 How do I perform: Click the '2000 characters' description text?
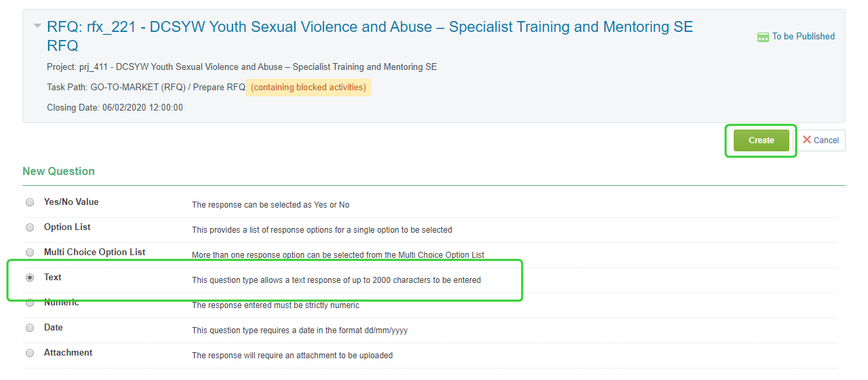click(336, 280)
